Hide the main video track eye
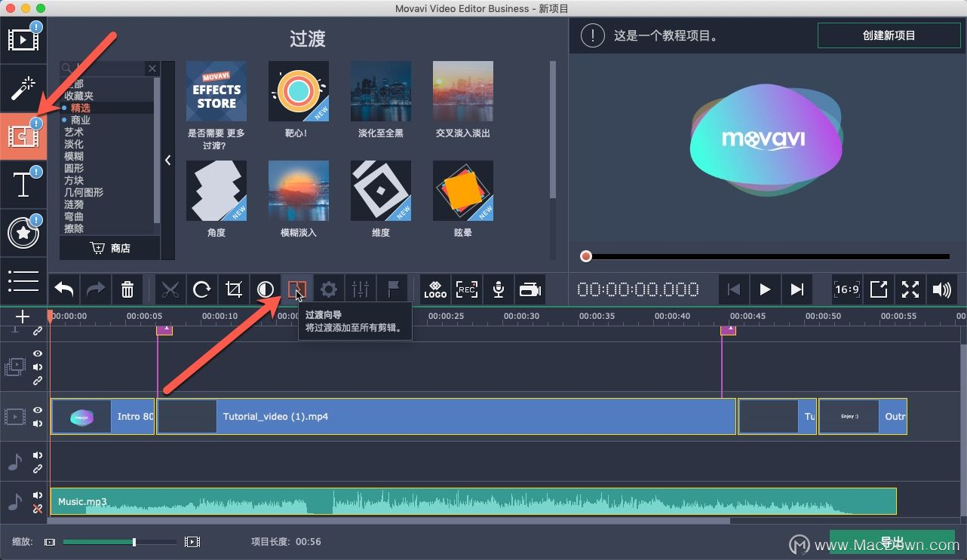The image size is (967, 560). point(38,410)
